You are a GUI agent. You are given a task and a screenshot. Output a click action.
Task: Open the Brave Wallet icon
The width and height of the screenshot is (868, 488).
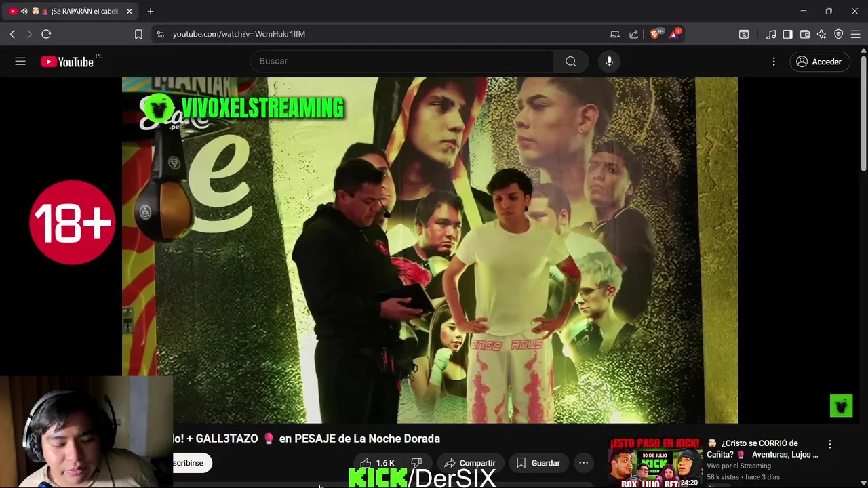point(805,34)
